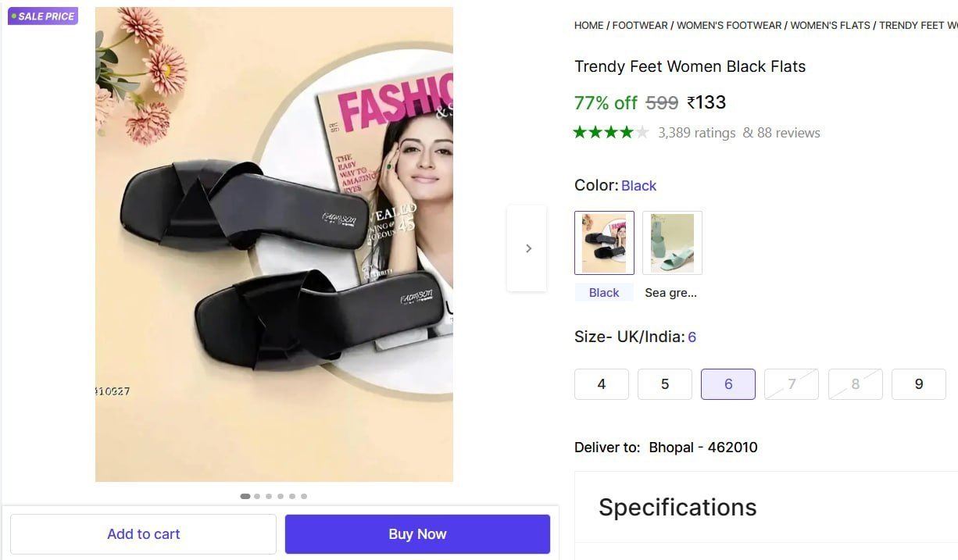This screenshot has height=560, width=958.
Task: Choose the selected size 6 box
Action: point(728,384)
